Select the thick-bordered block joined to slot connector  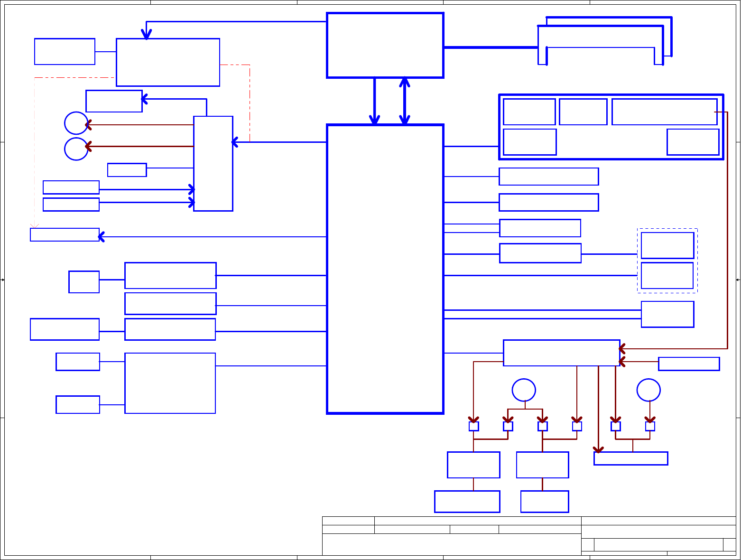pos(385,45)
